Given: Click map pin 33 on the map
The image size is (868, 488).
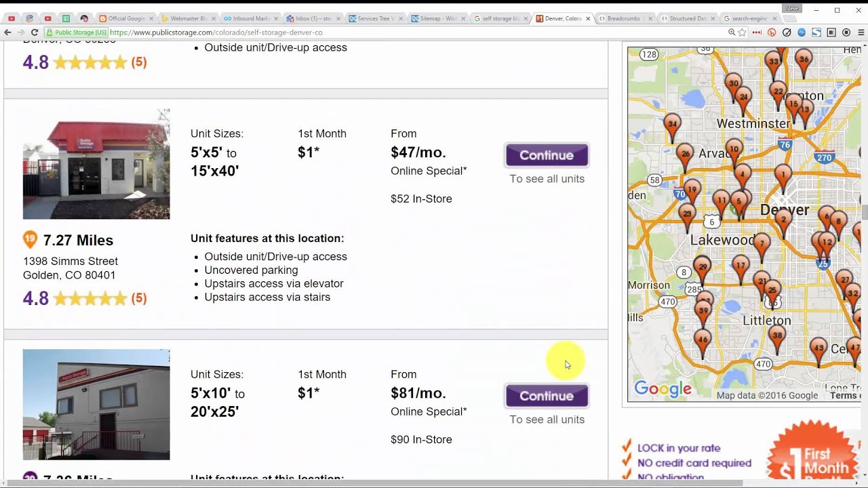Looking at the screenshot, I should click(x=773, y=64).
